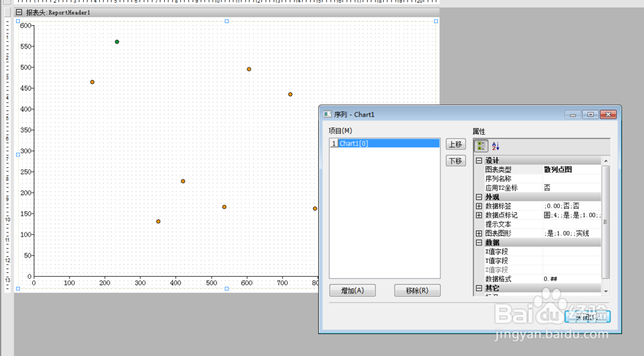Collapse the 数据 property group
The height and width of the screenshot is (356, 644).
point(479,243)
